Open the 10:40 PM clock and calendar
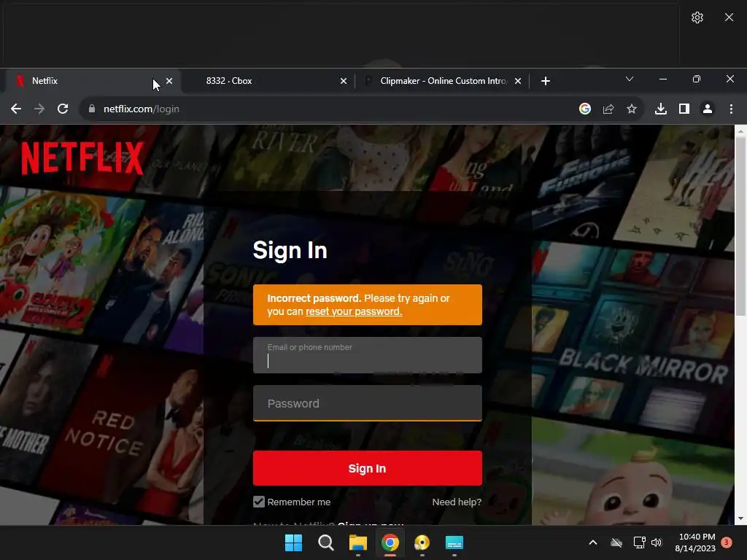This screenshot has width=747, height=560. pyautogui.click(x=695, y=542)
